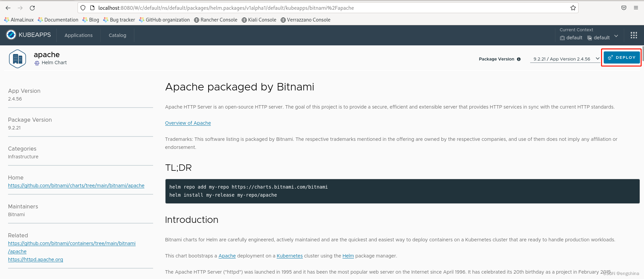Open the bitnami charts apache Home link

click(x=76, y=186)
